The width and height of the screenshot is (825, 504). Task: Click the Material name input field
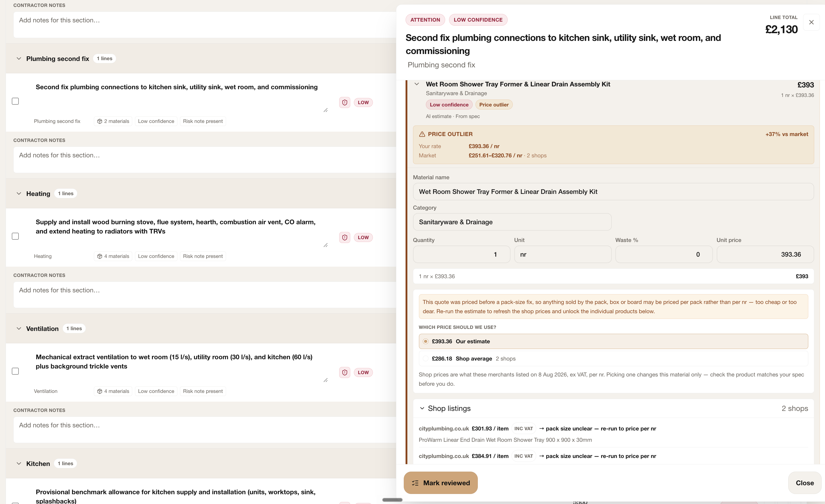tap(613, 192)
